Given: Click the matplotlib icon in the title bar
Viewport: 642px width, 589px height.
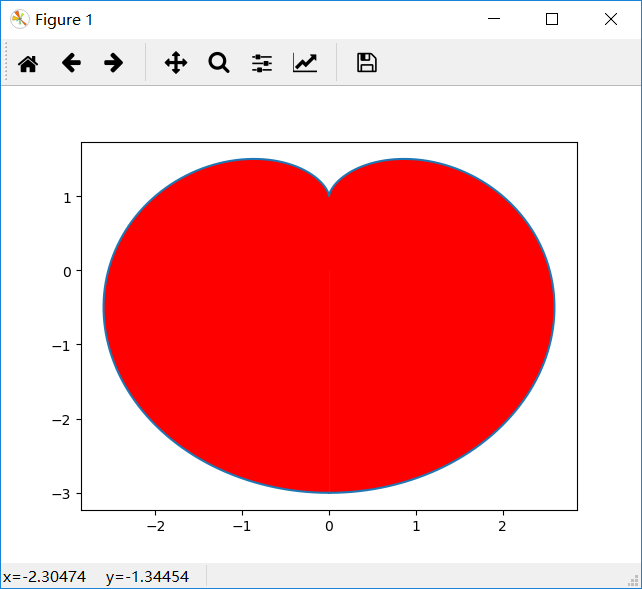Looking at the screenshot, I should tap(19, 19).
